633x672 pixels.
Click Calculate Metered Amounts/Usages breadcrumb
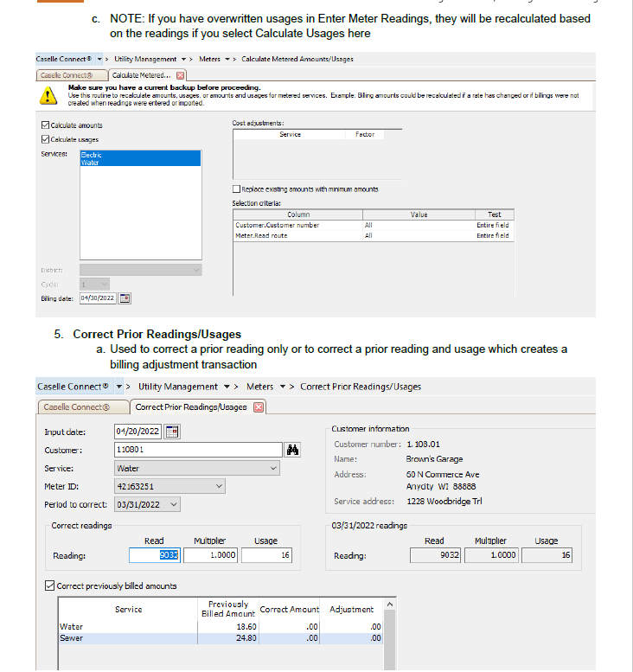(x=297, y=59)
